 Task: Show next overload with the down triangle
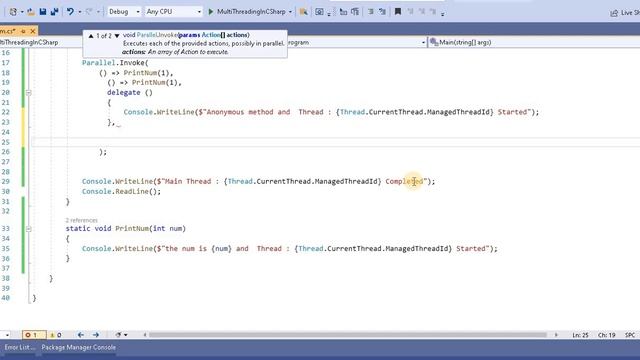[117, 36]
